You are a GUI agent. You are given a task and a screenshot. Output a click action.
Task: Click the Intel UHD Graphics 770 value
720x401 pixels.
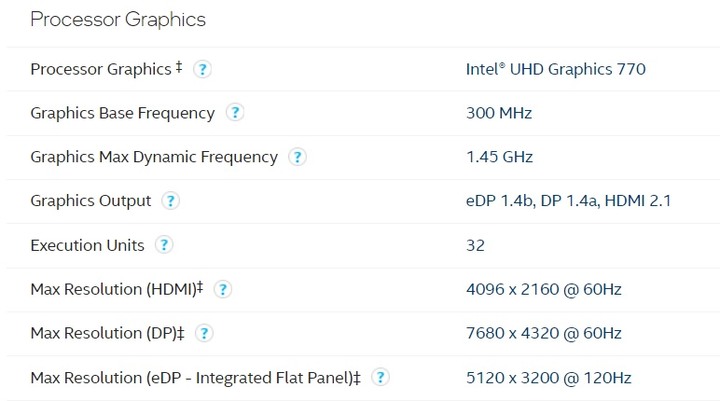point(556,69)
